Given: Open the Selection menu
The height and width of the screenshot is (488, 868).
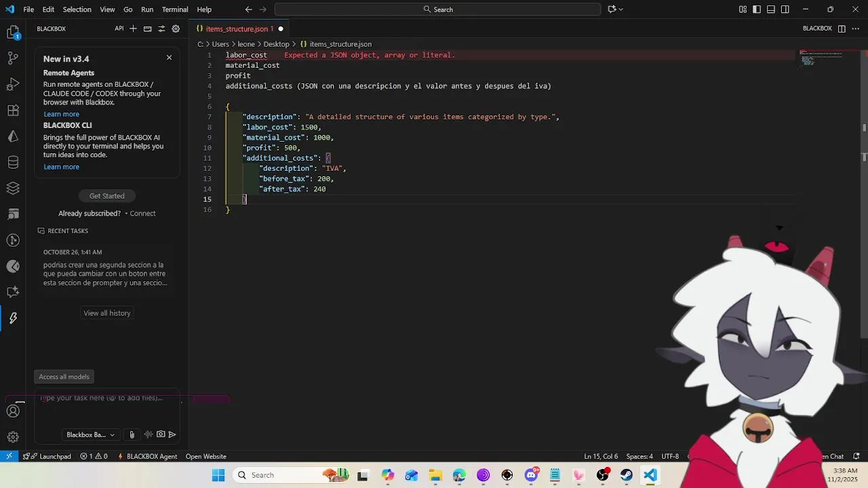Looking at the screenshot, I should pos(77,9).
